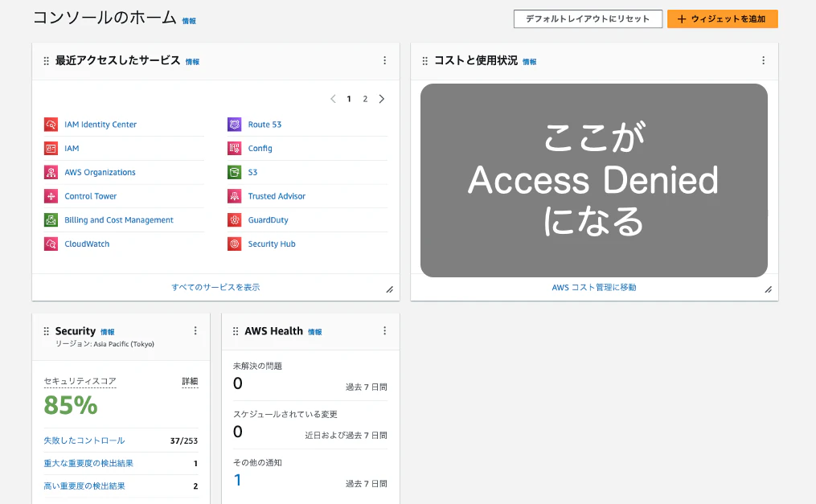Open the Billing and Cost Management link

click(119, 220)
